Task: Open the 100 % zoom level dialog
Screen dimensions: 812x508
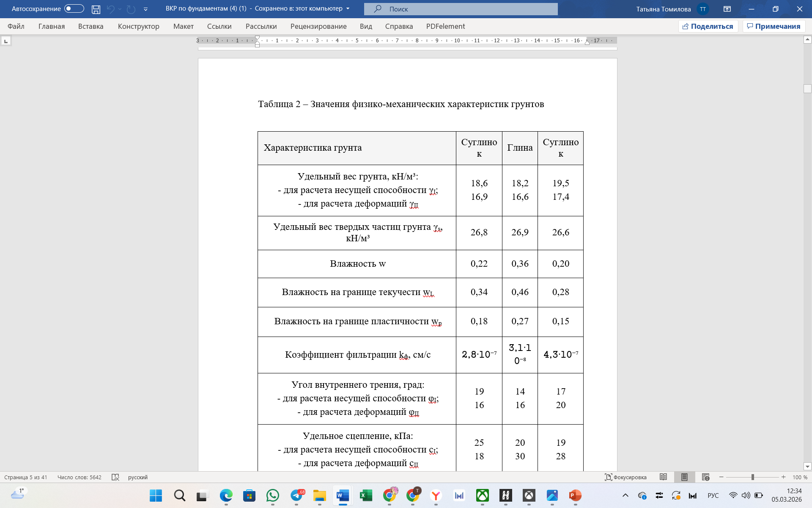Action: [x=800, y=477]
